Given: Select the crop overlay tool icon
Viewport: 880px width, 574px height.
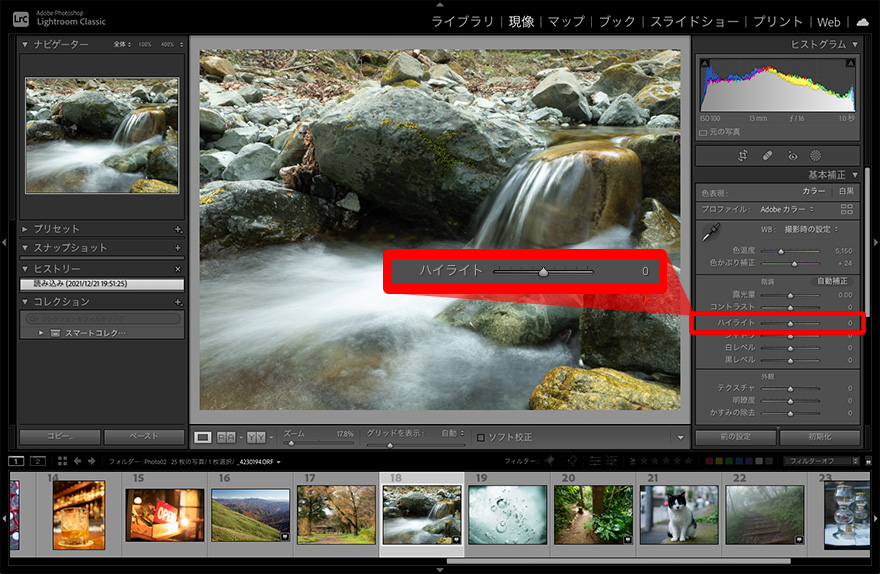Looking at the screenshot, I should pyautogui.click(x=743, y=156).
